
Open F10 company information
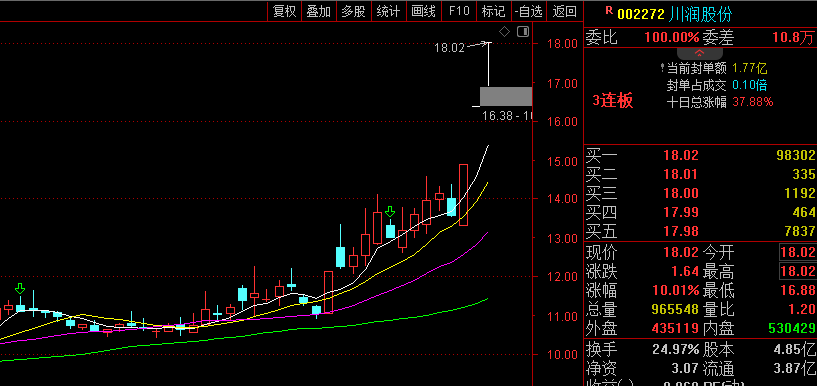pos(459,11)
